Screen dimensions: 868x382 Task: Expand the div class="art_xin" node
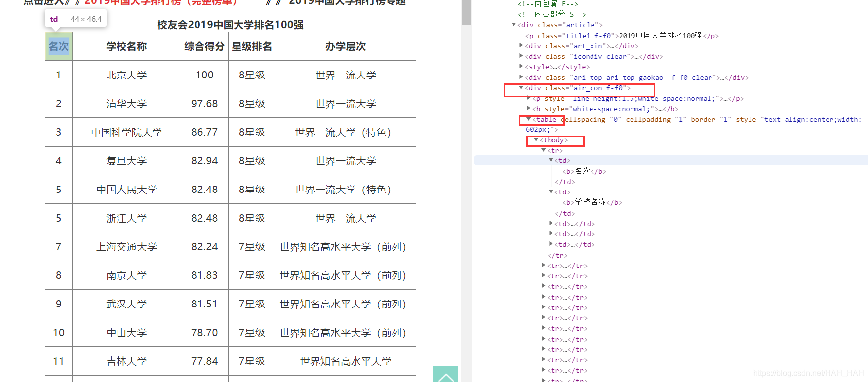coord(521,45)
